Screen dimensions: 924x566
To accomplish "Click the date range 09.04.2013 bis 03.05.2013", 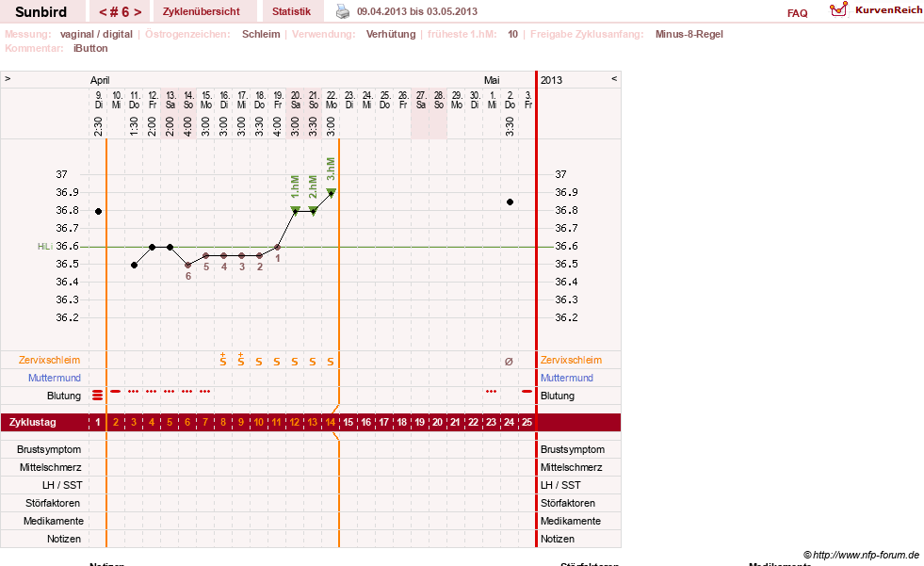I will point(417,11).
